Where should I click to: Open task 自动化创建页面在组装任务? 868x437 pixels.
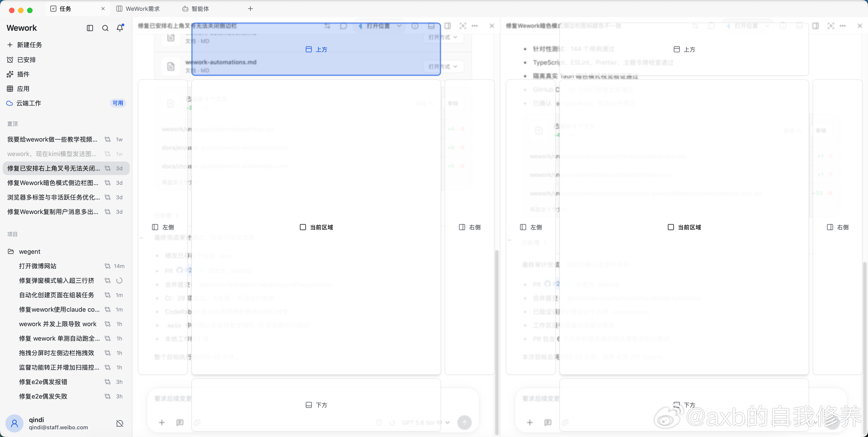(66, 295)
